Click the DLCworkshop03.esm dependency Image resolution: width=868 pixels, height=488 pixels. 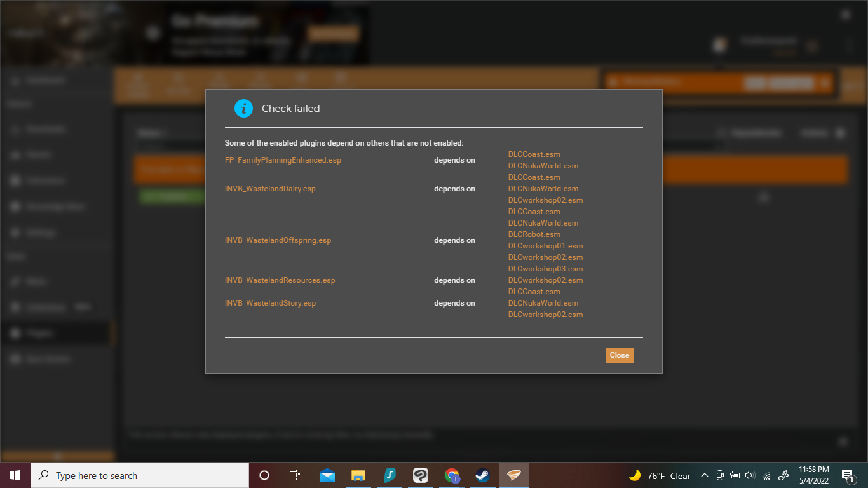coord(545,269)
